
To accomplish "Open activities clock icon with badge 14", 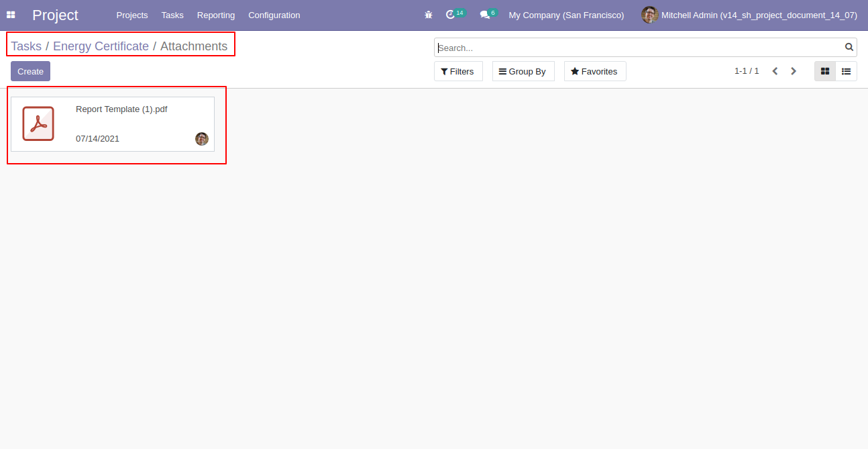I will click(455, 14).
